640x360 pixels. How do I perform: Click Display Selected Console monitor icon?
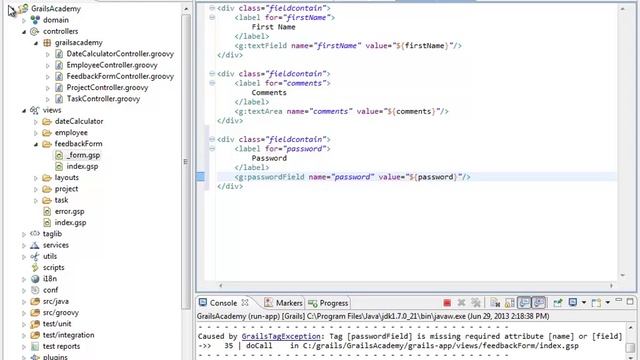pyautogui.click(x=573, y=302)
